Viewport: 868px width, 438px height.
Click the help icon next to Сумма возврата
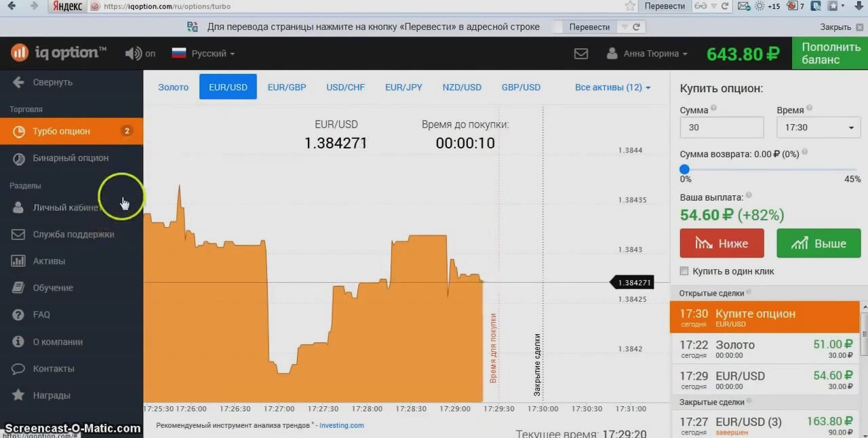(x=804, y=153)
